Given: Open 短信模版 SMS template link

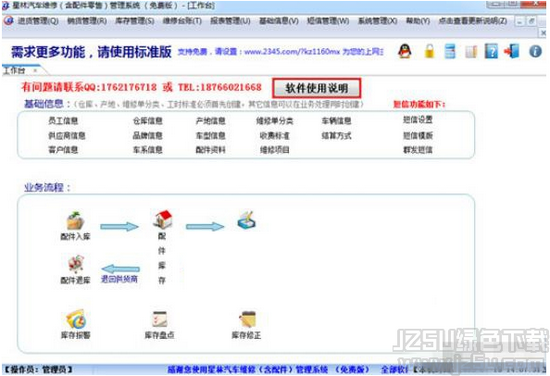Looking at the screenshot, I should 418,136.
